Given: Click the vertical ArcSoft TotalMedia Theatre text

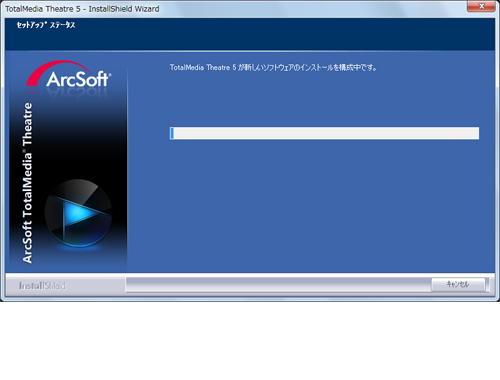Looking at the screenshot, I should (27, 183).
